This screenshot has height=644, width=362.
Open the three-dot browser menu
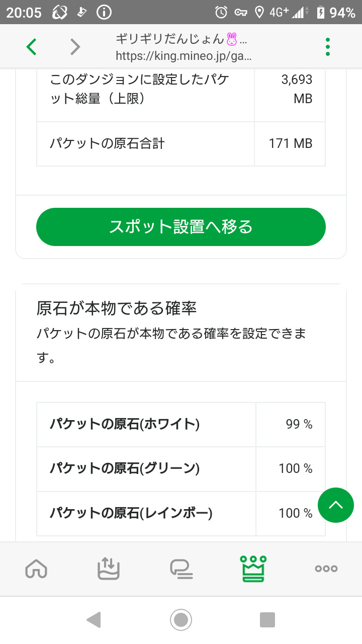328,47
